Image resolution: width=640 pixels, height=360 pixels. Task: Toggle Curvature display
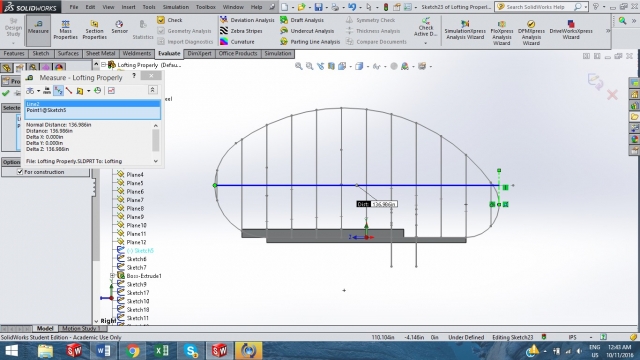click(237, 42)
